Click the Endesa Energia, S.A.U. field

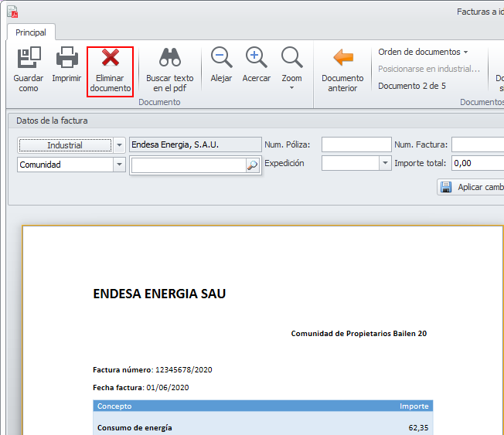click(196, 144)
